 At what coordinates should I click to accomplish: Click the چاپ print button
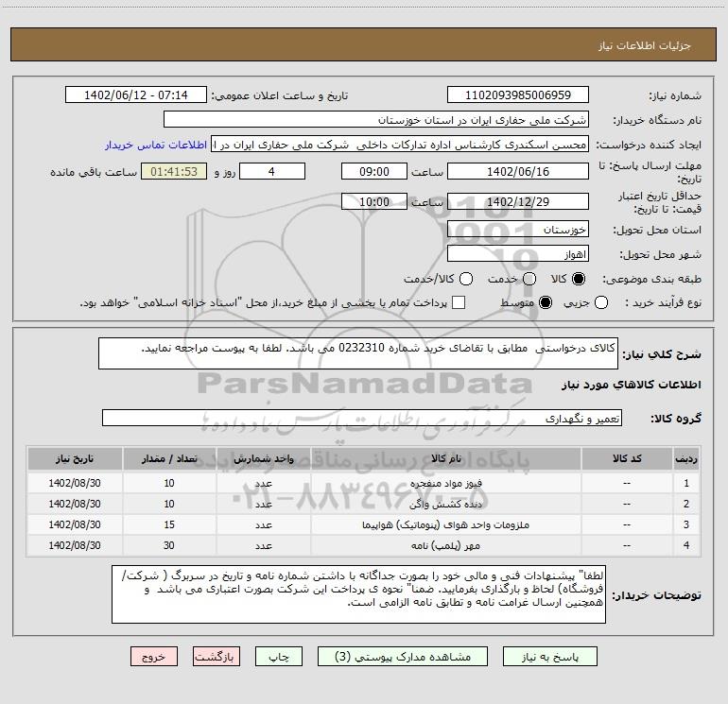[279, 657]
